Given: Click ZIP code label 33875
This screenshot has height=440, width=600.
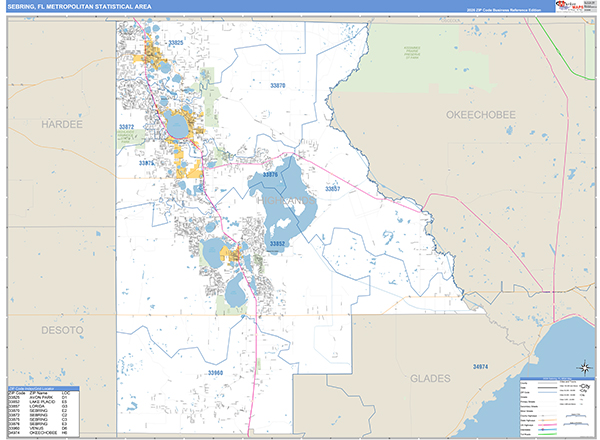Looking at the screenshot, I should tap(146, 163).
